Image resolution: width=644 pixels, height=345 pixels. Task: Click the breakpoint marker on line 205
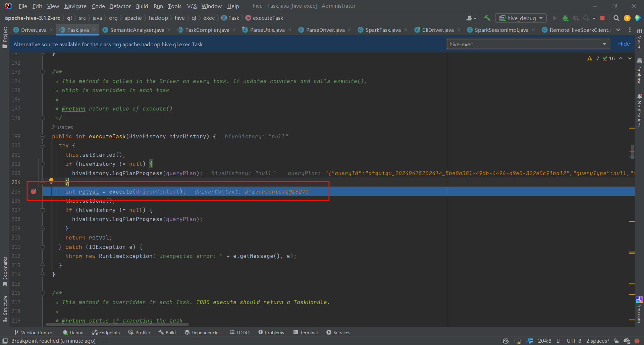pyautogui.click(x=34, y=191)
